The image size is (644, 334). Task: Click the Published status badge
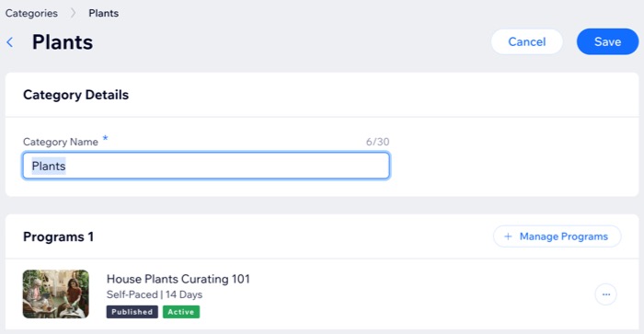132,312
